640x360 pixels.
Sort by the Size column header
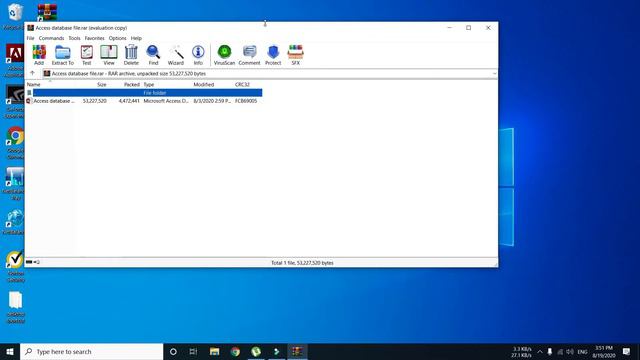[x=102, y=84]
